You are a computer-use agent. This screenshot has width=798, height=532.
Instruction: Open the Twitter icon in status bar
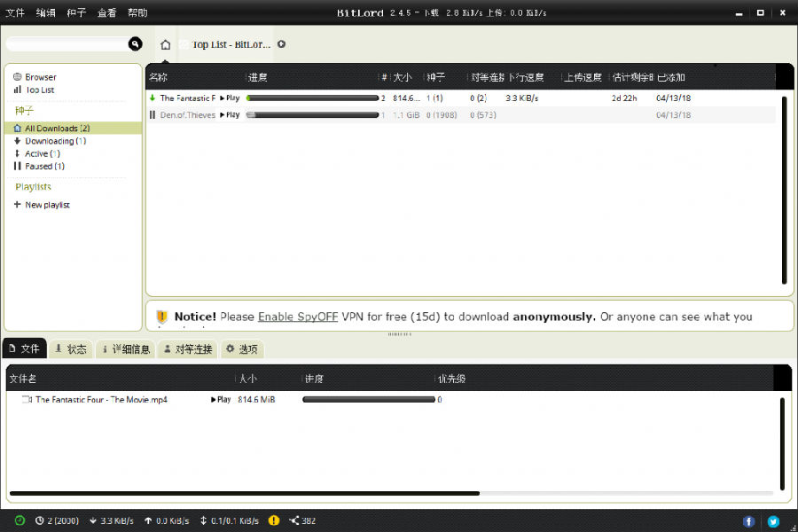[773, 521]
